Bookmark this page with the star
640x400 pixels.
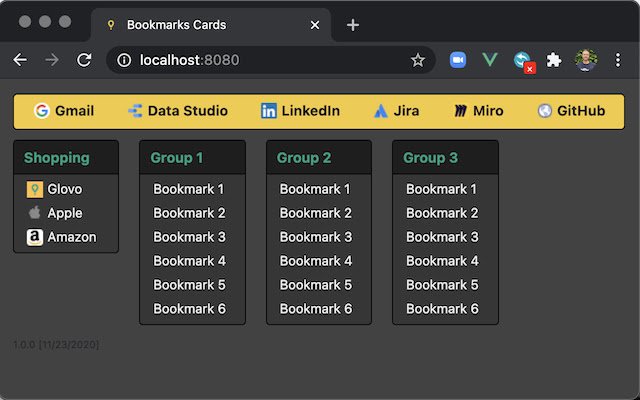point(418,60)
